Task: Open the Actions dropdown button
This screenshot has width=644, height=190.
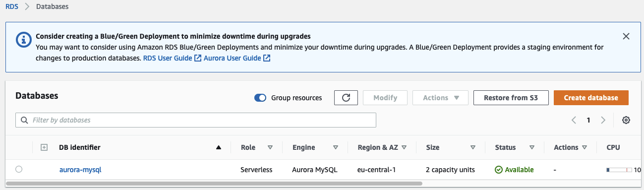Action: pyautogui.click(x=441, y=98)
